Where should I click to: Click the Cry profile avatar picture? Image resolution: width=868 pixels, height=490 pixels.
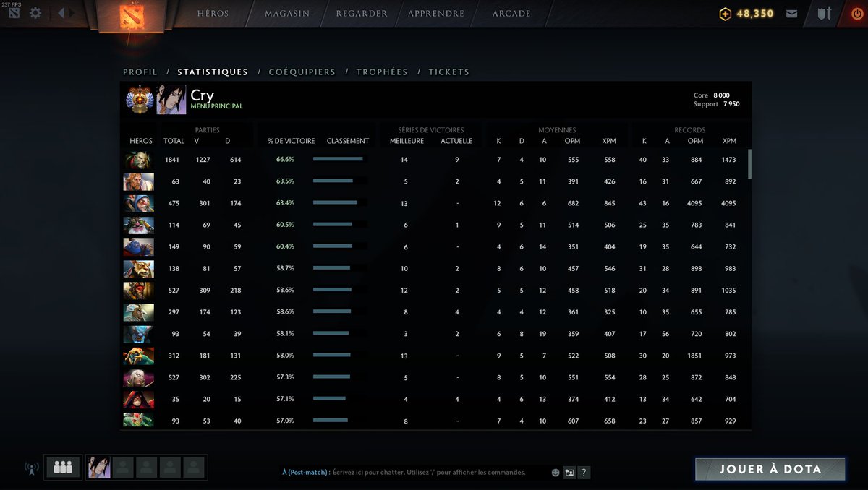(171, 100)
